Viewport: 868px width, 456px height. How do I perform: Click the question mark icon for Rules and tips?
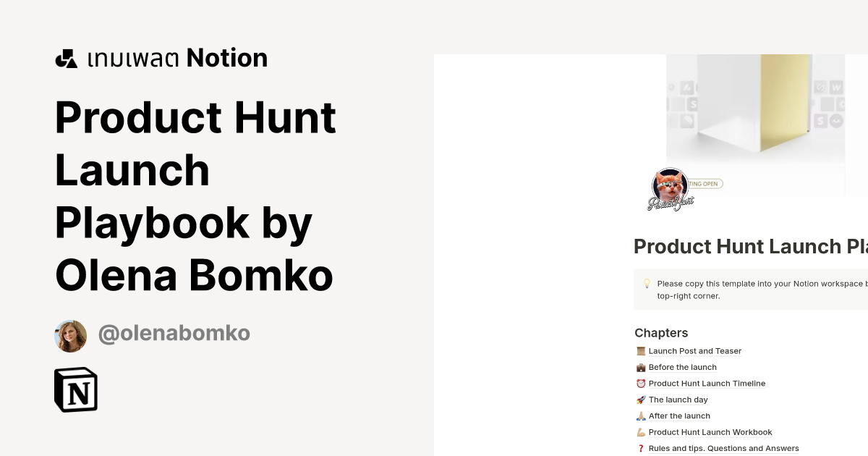(x=640, y=448)
